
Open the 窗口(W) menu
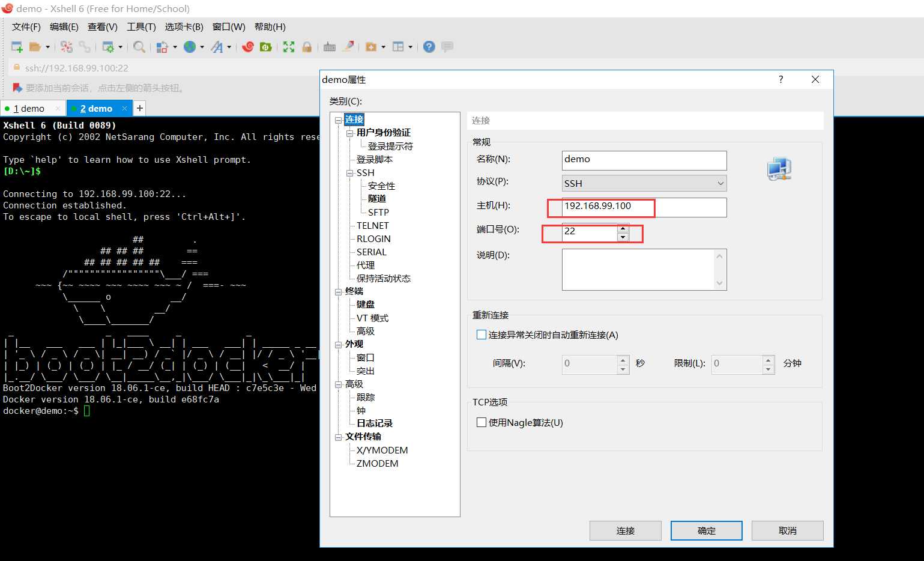pos(229,27)
